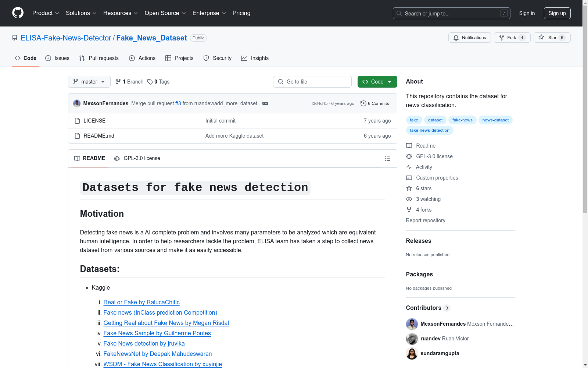Click the news-dataset topic tag
Image resolution: width=588 pixels, height=368 pixels.
point(495,120)
